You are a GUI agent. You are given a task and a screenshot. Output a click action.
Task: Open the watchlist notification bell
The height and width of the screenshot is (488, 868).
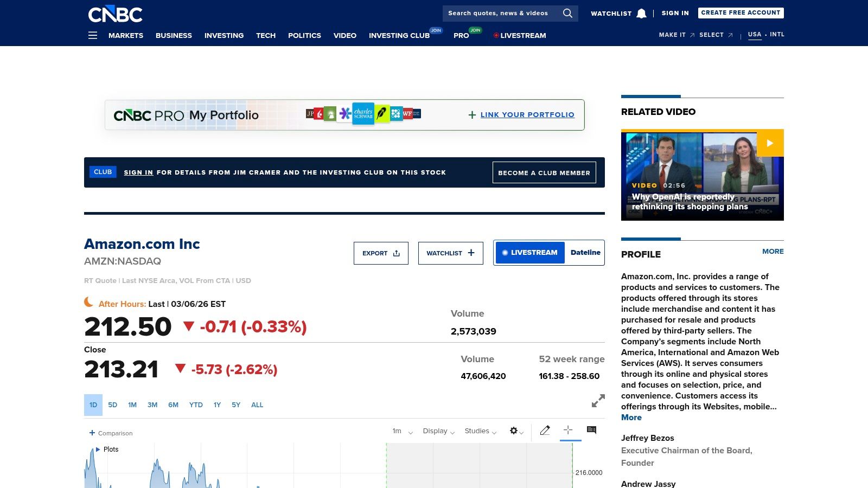(x=642, y=13)
